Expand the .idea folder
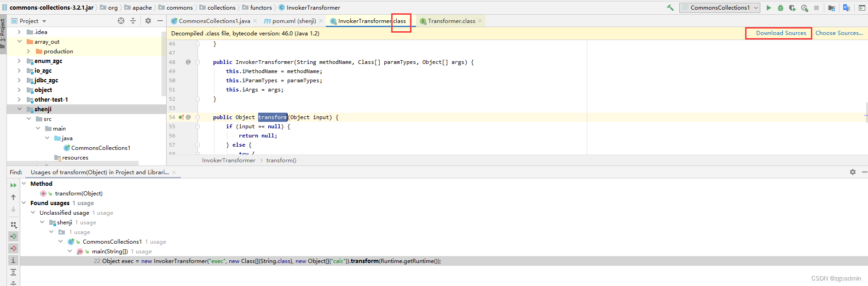Image resolution: width=868 pixels, height=286 pixels. point(19,32)
